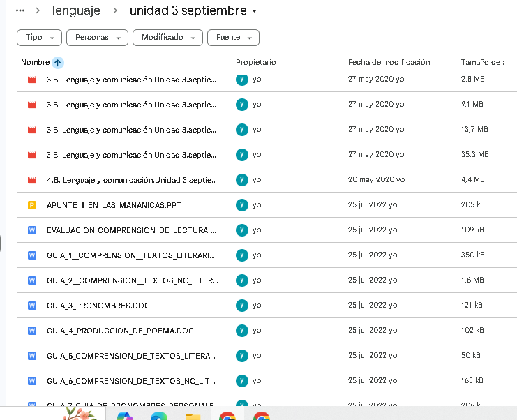
Task: Click the Word icon of GUIA_2__COMPRENSION__TEXTOS_NO_LITER
Action: [32, 280]
